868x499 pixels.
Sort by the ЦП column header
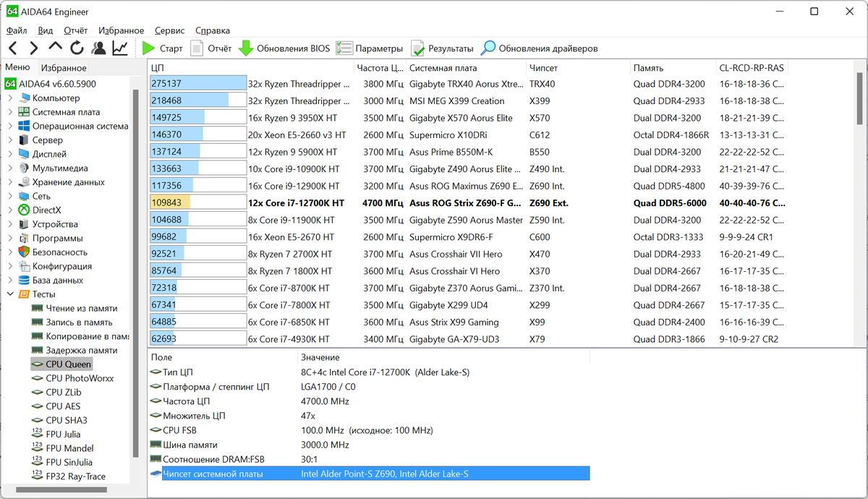250,68
